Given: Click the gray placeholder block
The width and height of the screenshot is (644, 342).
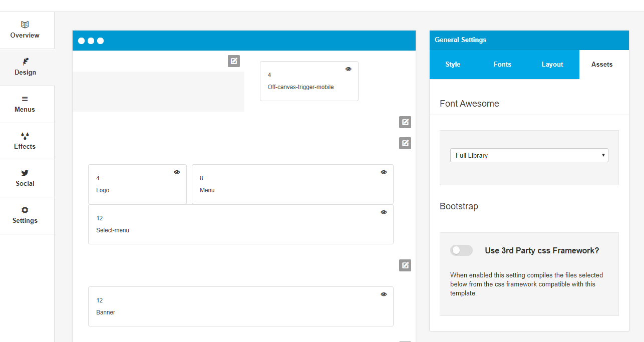Looking at the screenshot, I should click(158, 92).
